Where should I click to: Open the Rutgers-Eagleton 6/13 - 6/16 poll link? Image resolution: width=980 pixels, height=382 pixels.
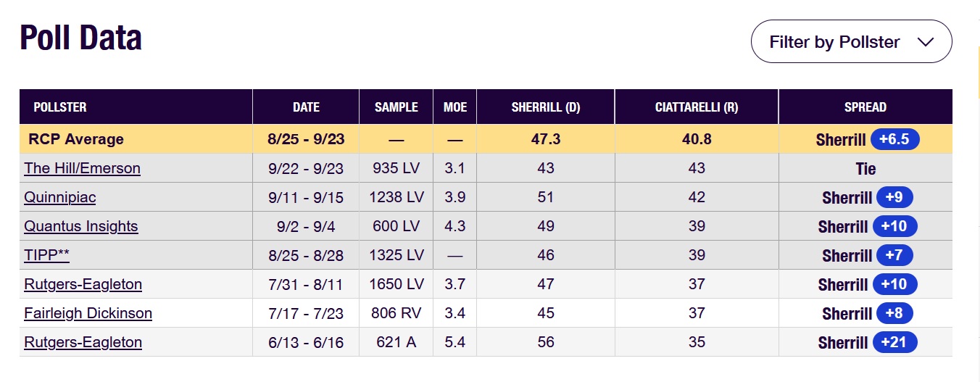(x=83, y=342)
